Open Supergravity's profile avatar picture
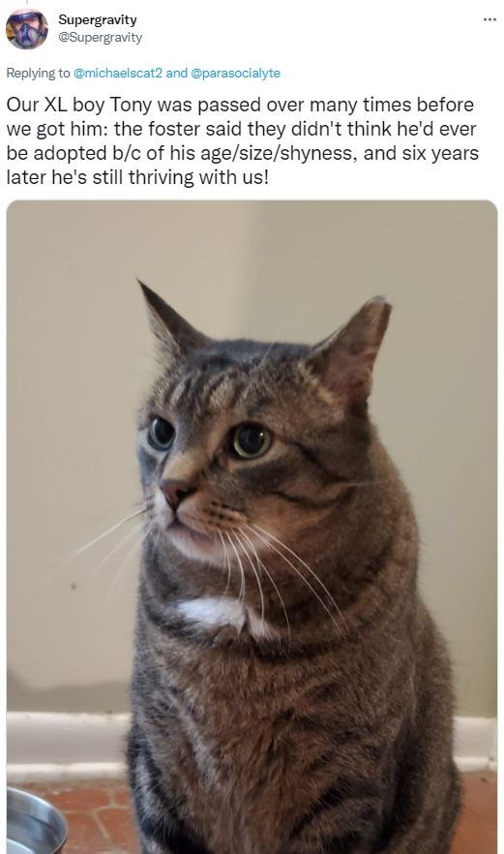The height and width of the screenshot is (854, 504). (x=27, y=29)
